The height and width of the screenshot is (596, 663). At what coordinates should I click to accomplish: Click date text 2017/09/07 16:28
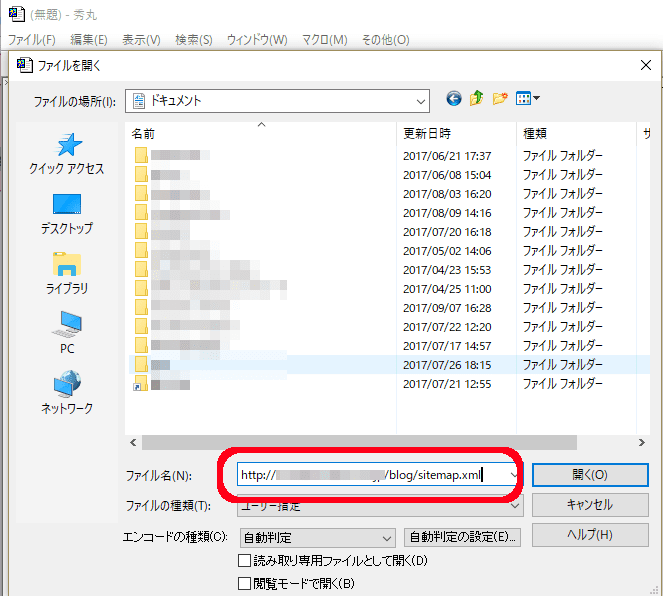pyautogui.click(x=447, y=308)
